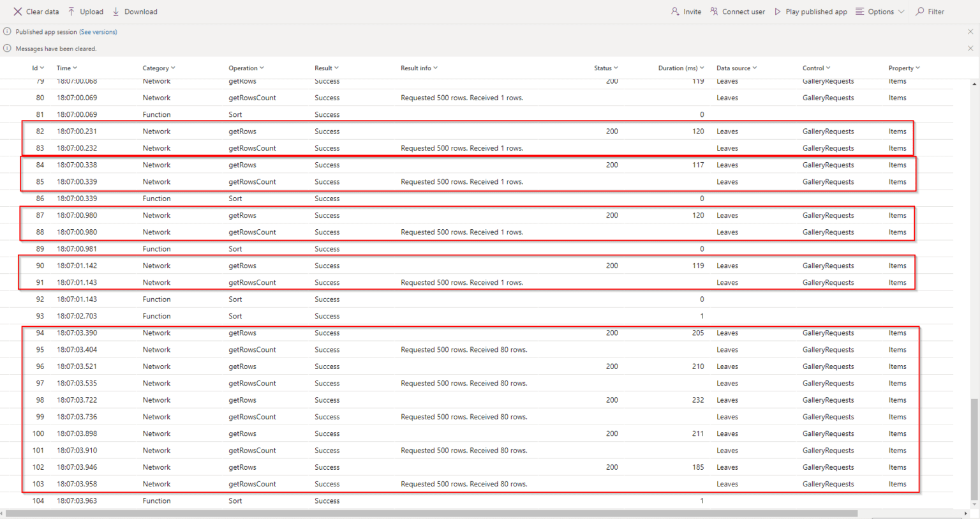The width and height of the screenshot is (980, 519).
Task: Click the Invite icon
Action: [x=674, y=11]
